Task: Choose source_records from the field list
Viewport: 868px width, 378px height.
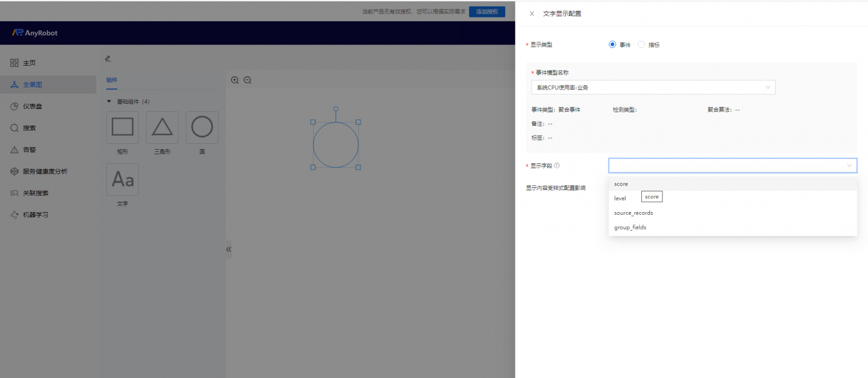Action: point(733,213)
